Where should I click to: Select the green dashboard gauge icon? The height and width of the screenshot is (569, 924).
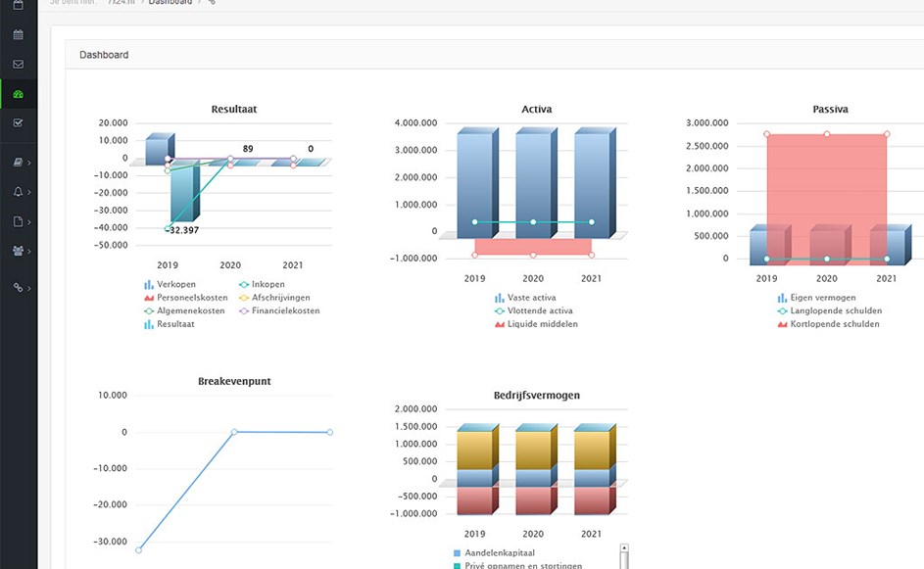coord(19,94)
